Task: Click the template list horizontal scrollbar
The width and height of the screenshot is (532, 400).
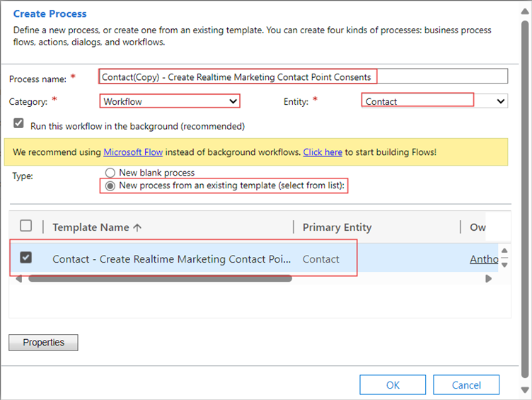Action: click(160, 279)
